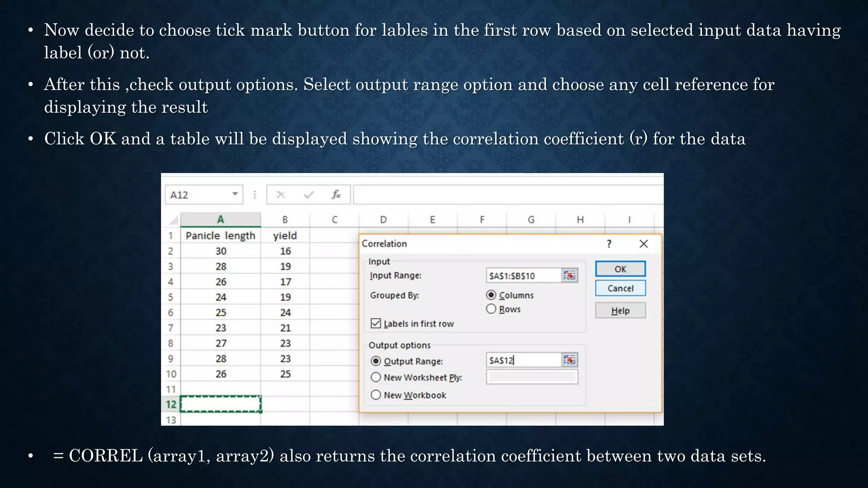Close the Correlation dialog
The image size is (868, 488).
pyautogui.click(x=643, y=244)
